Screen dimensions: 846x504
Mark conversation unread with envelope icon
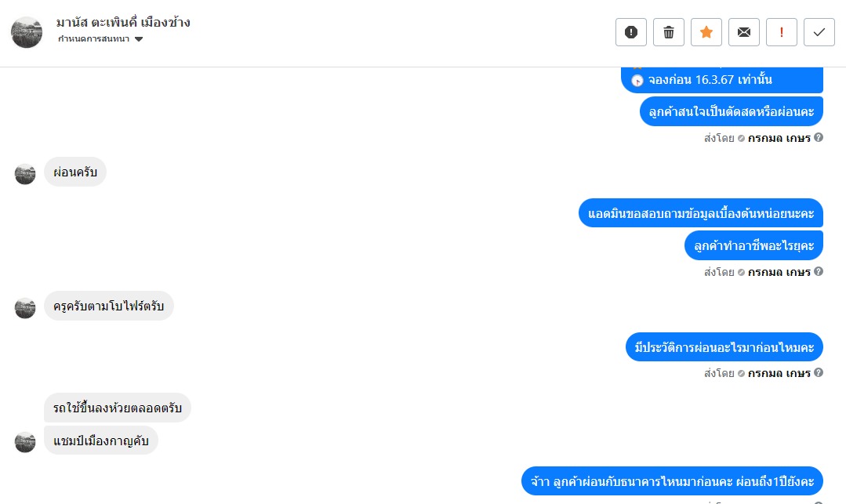[x=744, y=32]
